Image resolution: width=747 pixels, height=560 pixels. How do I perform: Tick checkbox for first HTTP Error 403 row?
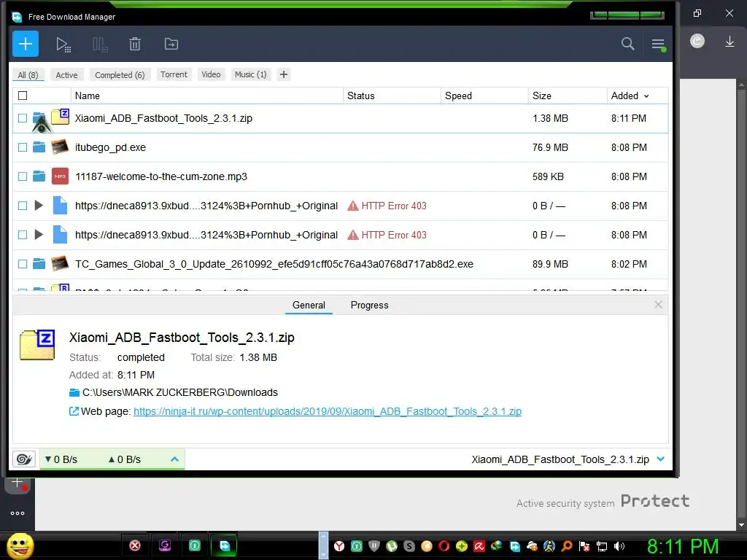(23, 206)
